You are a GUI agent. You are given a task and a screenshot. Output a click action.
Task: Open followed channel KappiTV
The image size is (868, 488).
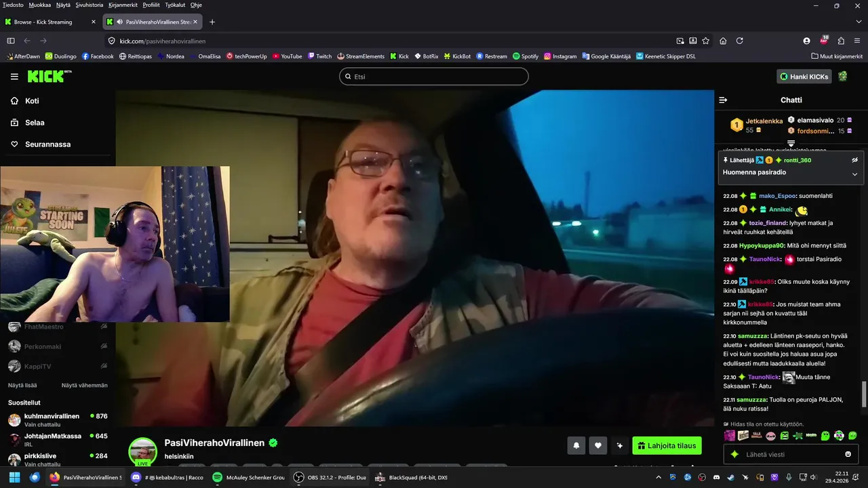coord(58,366)
